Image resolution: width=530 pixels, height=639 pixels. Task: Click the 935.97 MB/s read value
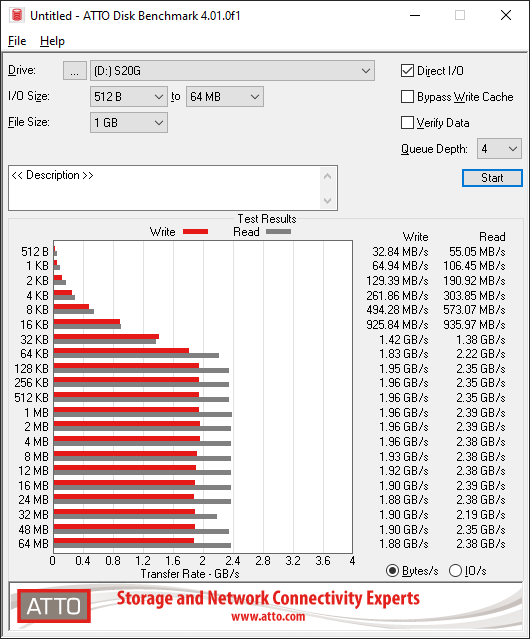[x=474, y=325]
